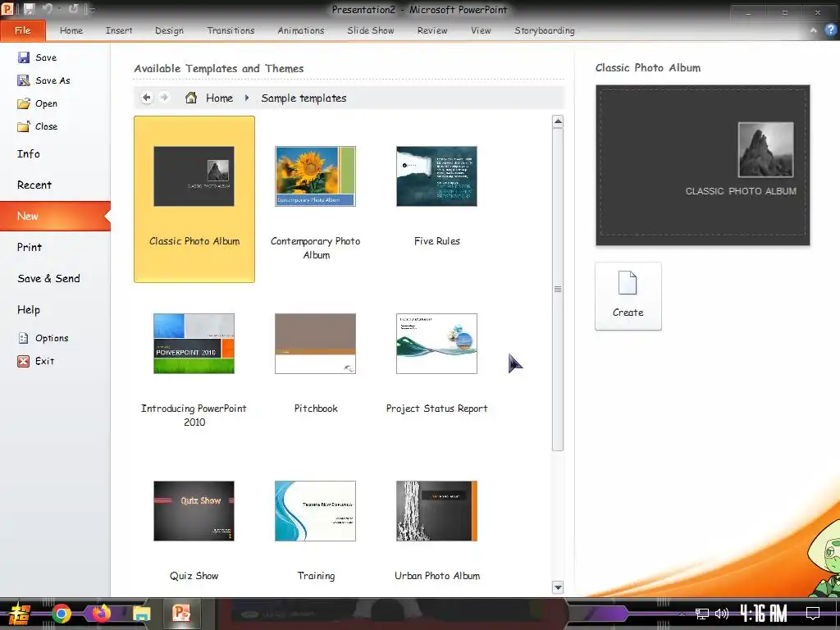The width and height of the screenshot is (840, 630).
Task: Click the network tray icon
Action: coord(702,614)
